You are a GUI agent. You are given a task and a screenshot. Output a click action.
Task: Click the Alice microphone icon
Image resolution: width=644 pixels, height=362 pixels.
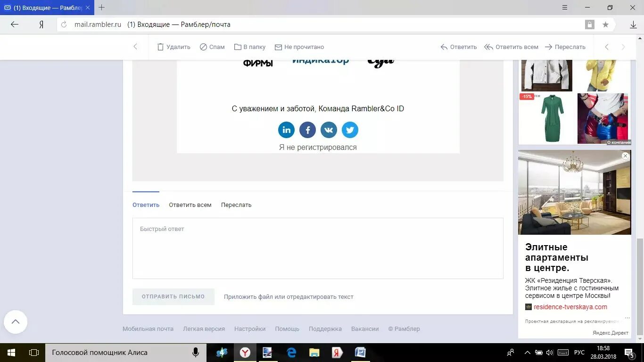[195, 353]
